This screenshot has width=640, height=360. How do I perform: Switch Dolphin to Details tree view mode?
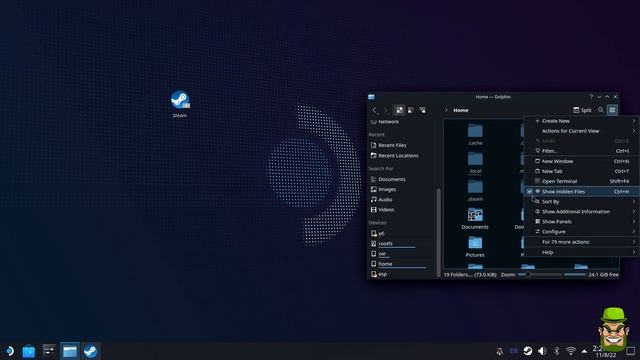[422, 110]
